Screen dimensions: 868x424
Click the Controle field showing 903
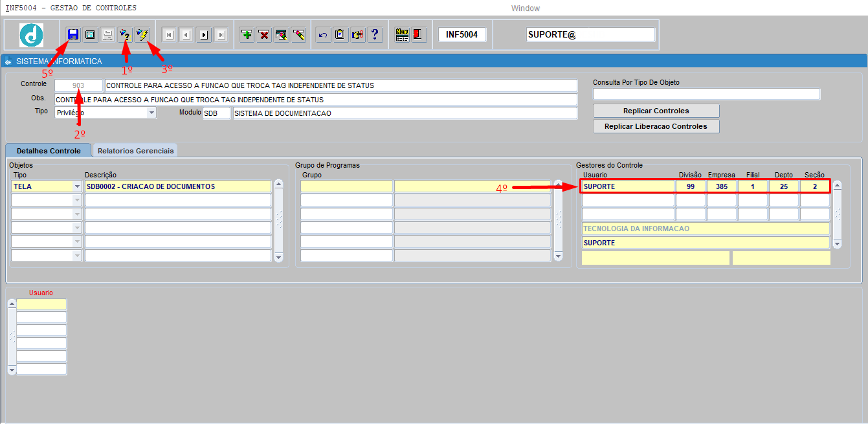coord(78,85)
